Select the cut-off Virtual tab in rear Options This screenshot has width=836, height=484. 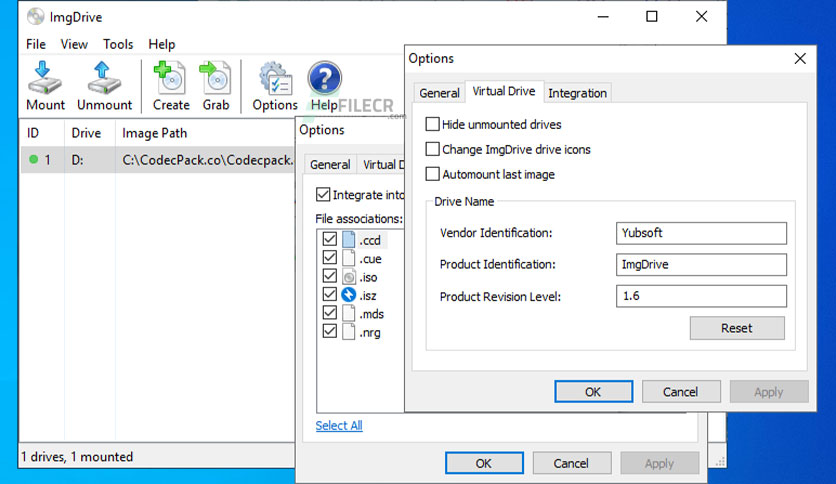coord(382,164)
